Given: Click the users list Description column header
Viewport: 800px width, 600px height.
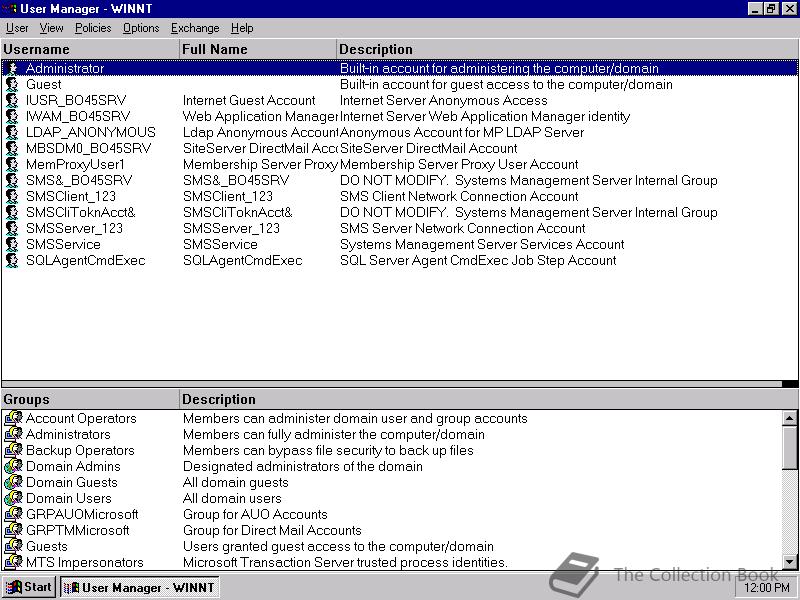Looking at the screenshot, I should tap(567, 49).
